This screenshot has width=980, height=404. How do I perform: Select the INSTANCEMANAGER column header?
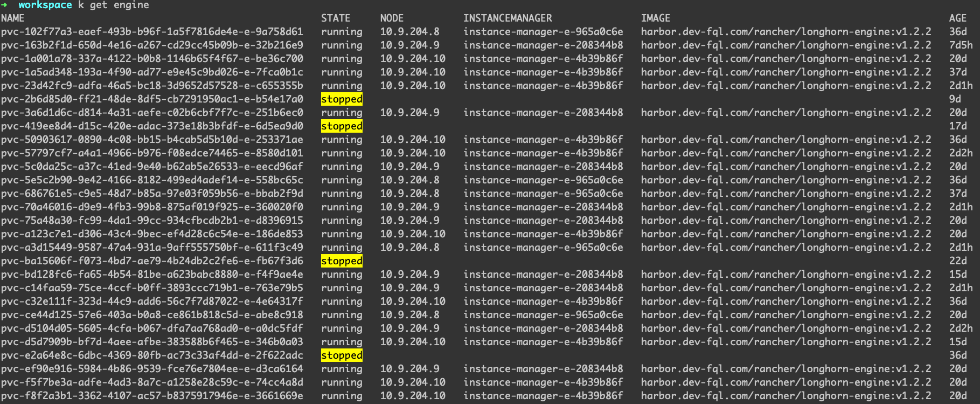(508, 18)
